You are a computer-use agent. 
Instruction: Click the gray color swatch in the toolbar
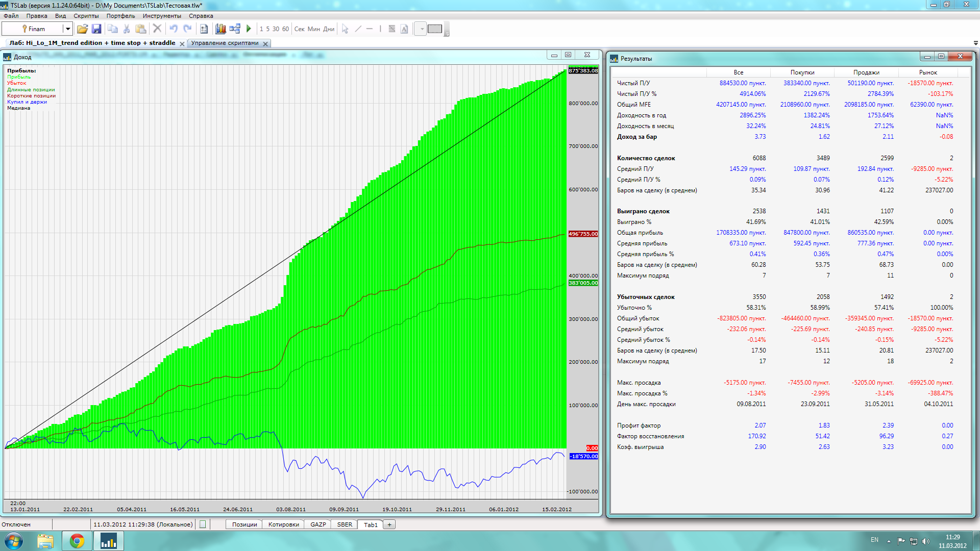click(435, 29)
